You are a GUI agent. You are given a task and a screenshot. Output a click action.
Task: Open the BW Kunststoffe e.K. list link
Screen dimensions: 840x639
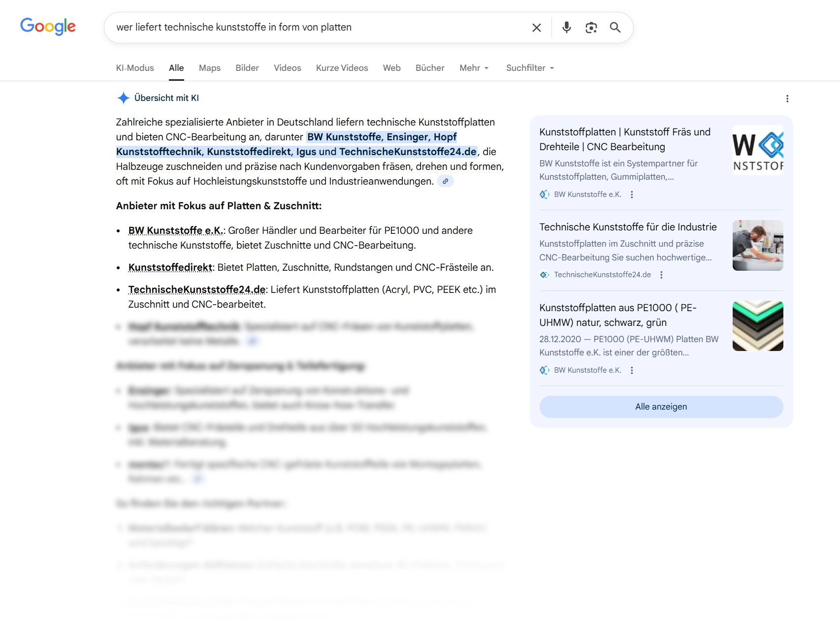pyautogui.click(x=176, y=230)
